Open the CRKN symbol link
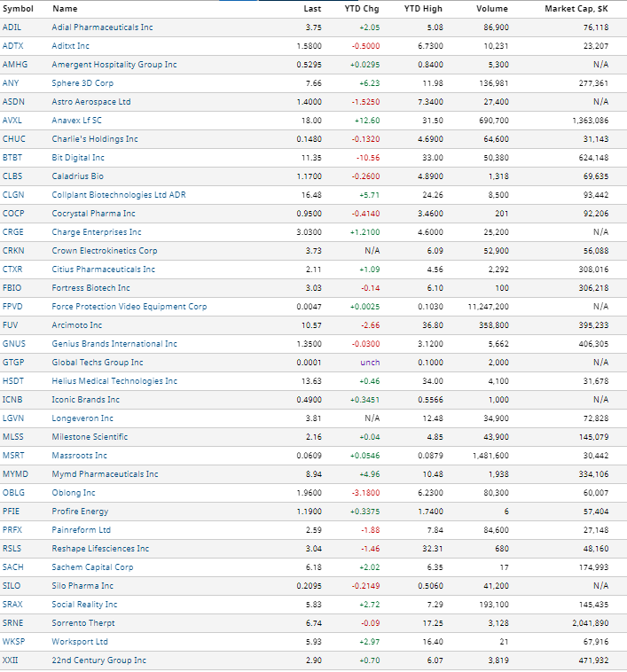The height and width of the screenshot is (672, 627). (13, 251)
